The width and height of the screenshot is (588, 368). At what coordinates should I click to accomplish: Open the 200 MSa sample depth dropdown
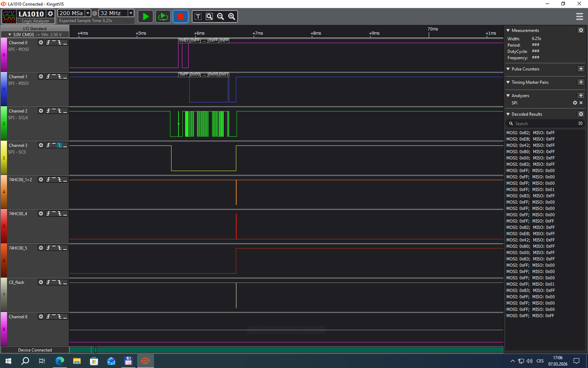pos(88,13)
